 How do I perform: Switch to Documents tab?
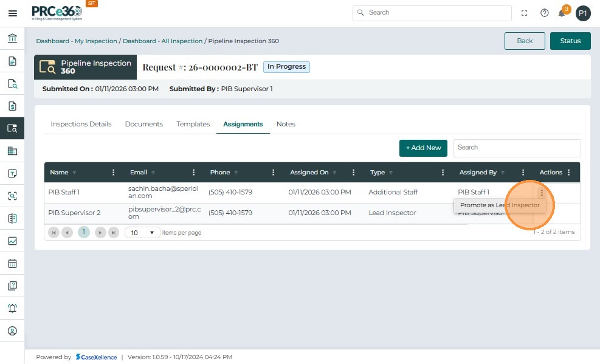144,124
